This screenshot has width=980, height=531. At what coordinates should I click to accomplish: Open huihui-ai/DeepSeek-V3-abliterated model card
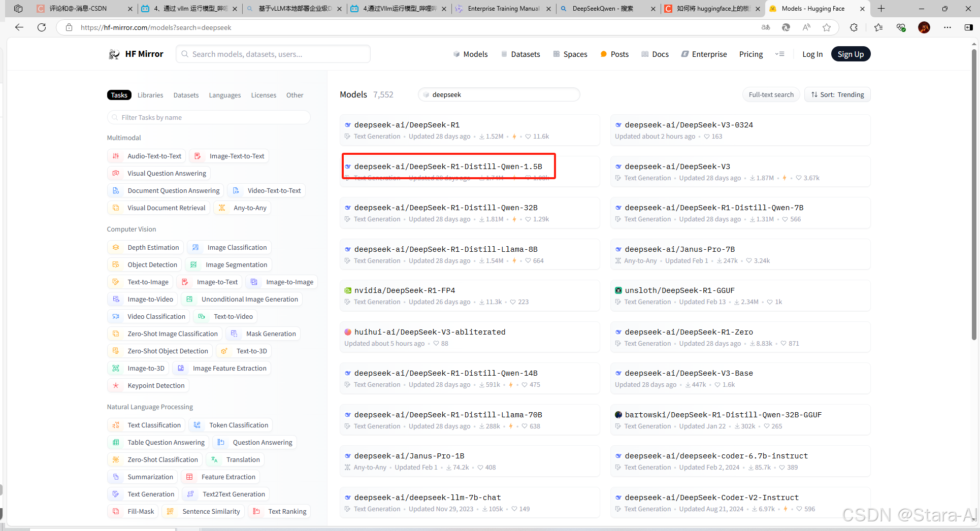(470, 337)
